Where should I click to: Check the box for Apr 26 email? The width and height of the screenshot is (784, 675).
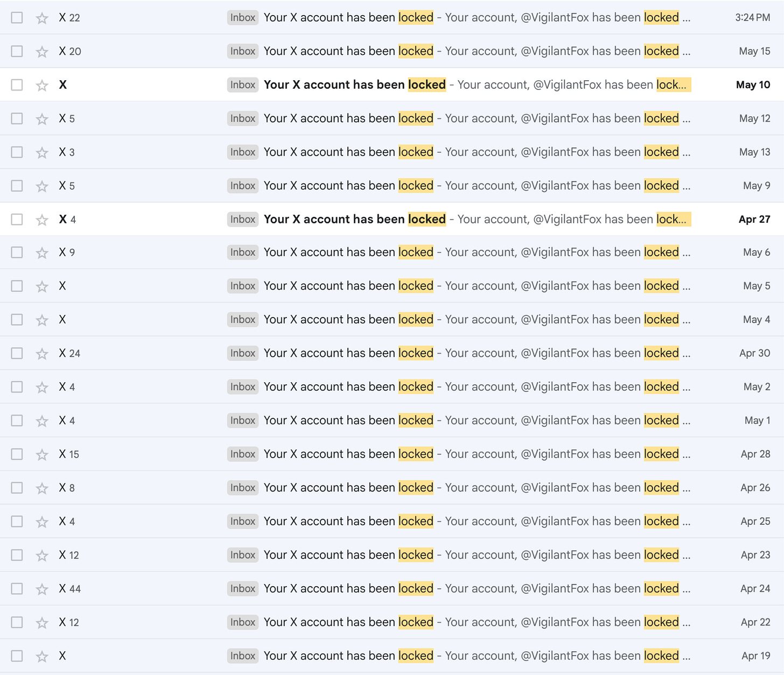17,488
